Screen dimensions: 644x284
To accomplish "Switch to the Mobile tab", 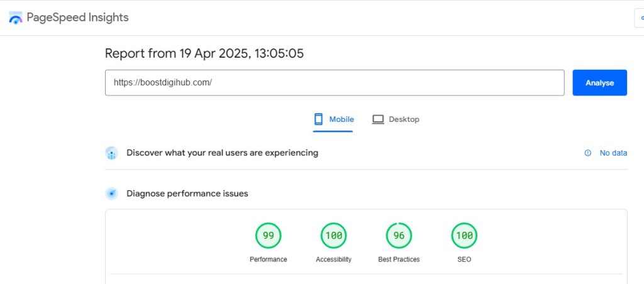I will pyautogui.click(x=333, y=119).
